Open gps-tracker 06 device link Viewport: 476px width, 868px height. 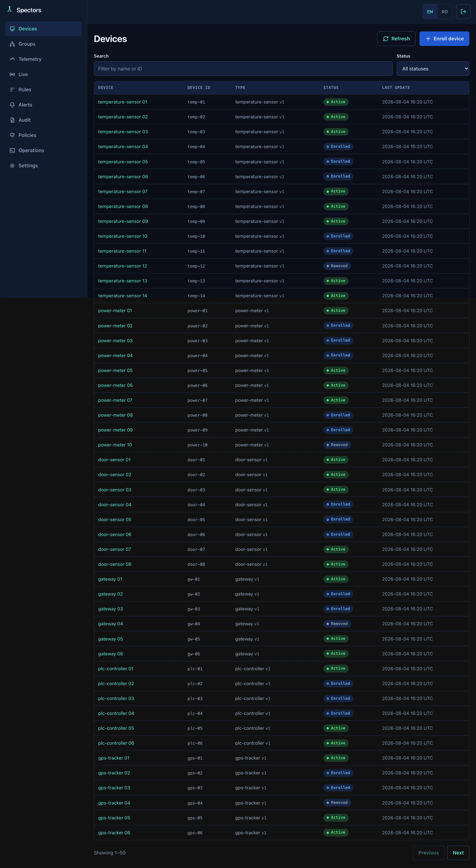coord(114,833)
